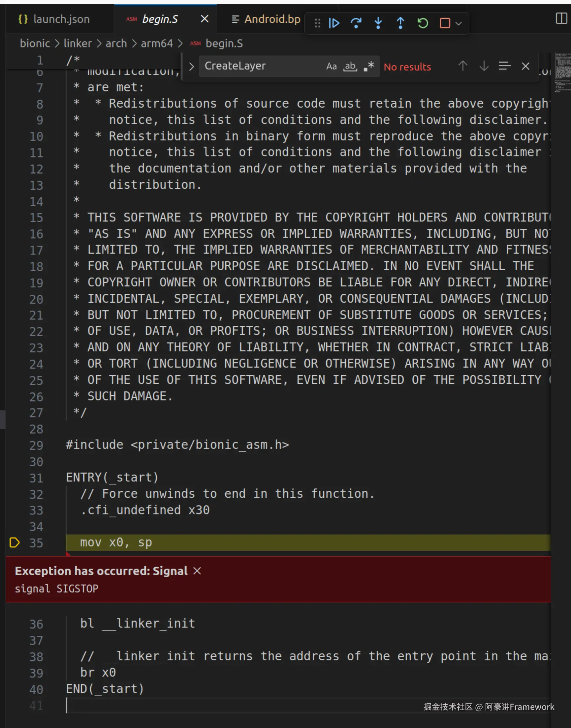The image size is (571, 728).
Task: Dismiss the SIGSTOP exception banner
Action: click(x=197, y=571)
